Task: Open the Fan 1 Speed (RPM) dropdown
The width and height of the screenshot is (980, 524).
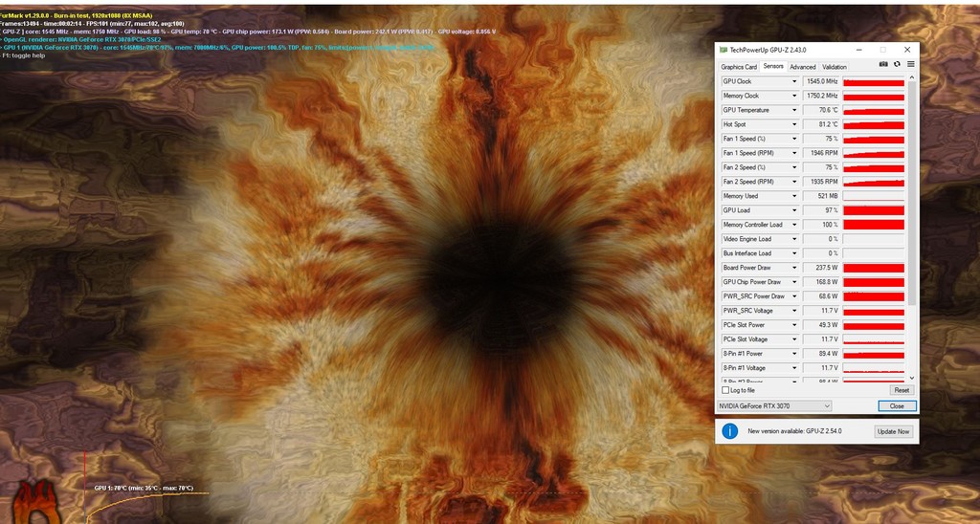Action: coord(794,154)
